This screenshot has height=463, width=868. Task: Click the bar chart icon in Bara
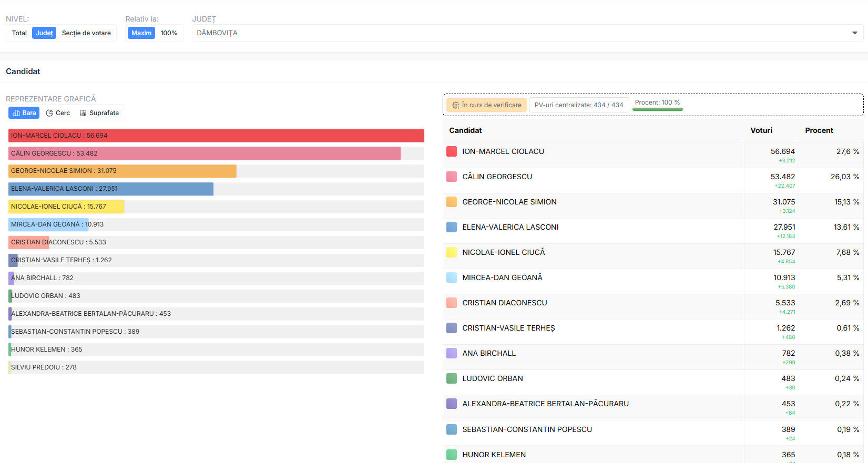coord(16,113)
